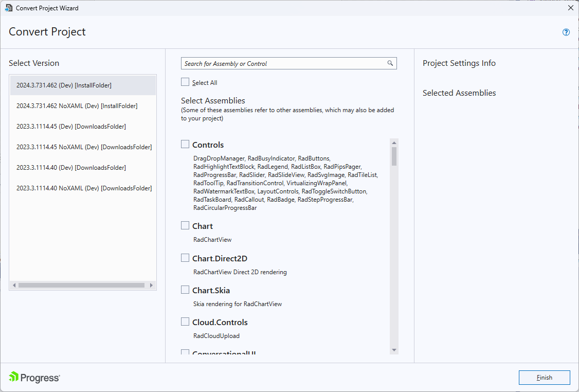The image size is (579, 392).
Task: Click the Progress logo in the footer
Action: tap(34, 377)
